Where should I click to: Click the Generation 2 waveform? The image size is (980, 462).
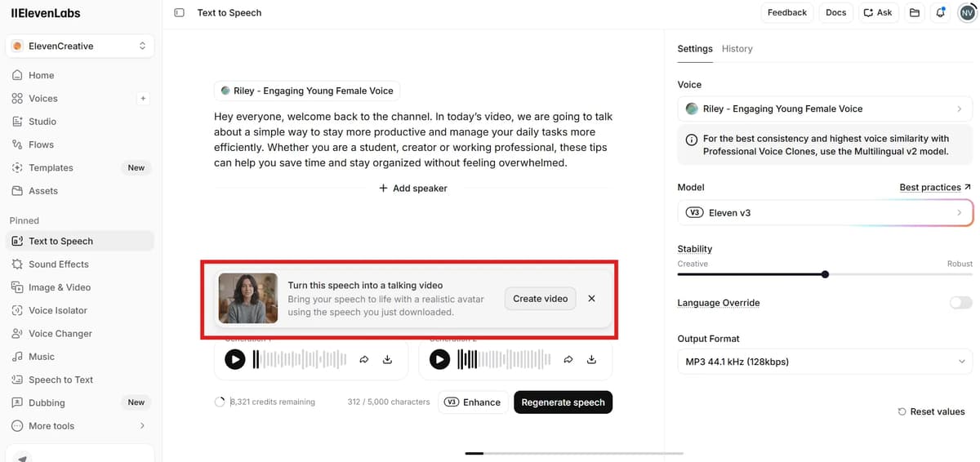click(504, 359)
